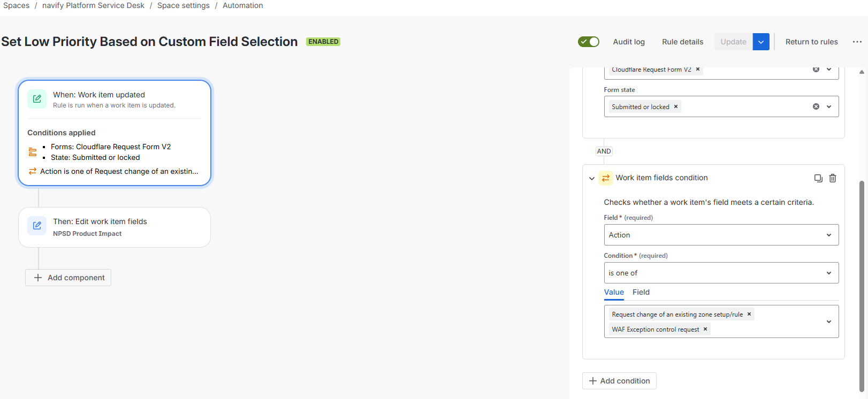Select the Work item updated trigger icon
868x399 pixels.
[x=37, y=99]
